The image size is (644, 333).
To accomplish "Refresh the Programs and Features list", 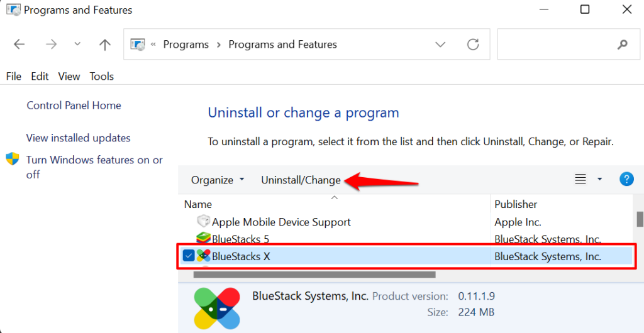I will [x=473, y=45].
